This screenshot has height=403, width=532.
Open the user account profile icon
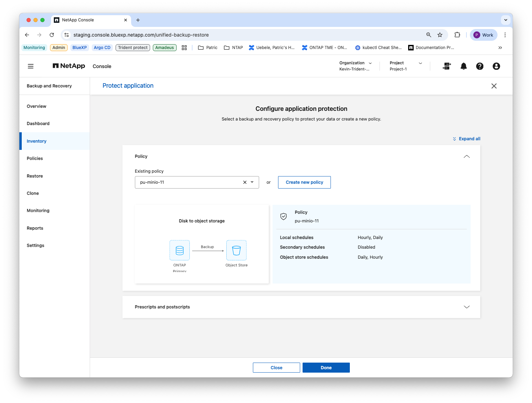click(496, 66)
